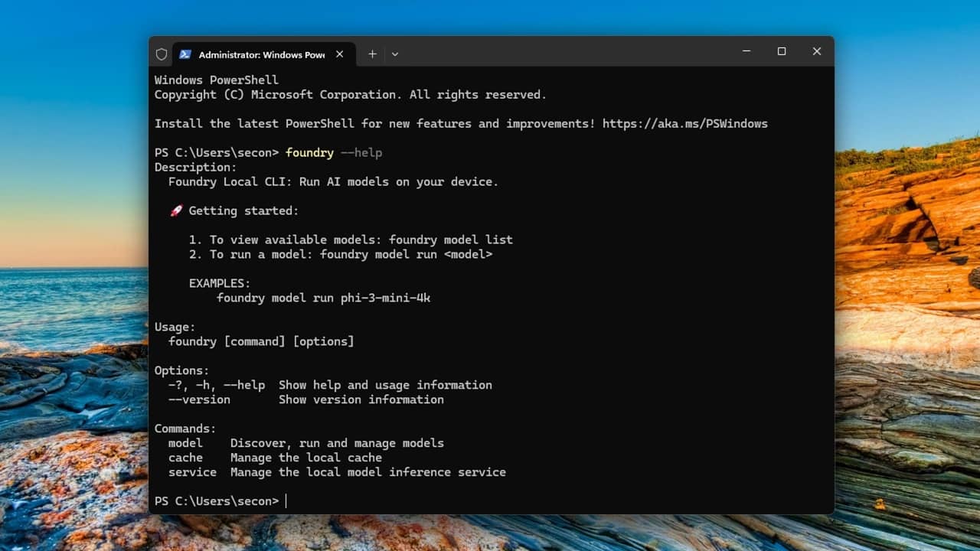Click the bold word foundry in the command
980x551 pixels.
(x=309, y=152)
